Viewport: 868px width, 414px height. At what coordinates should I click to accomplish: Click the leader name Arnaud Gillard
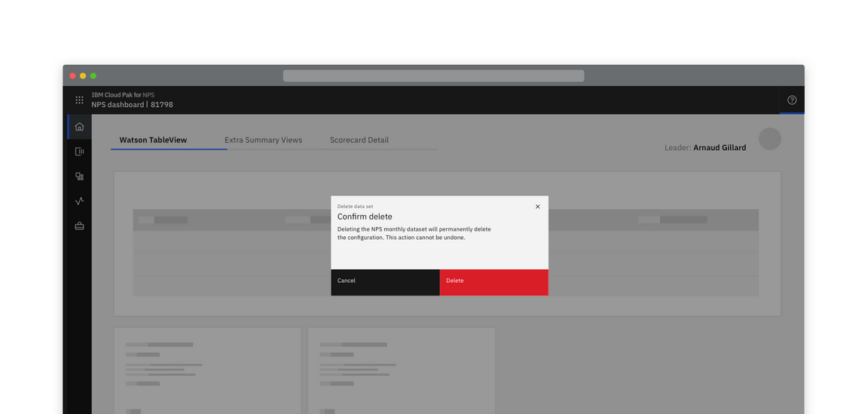(x=719, y=148)
